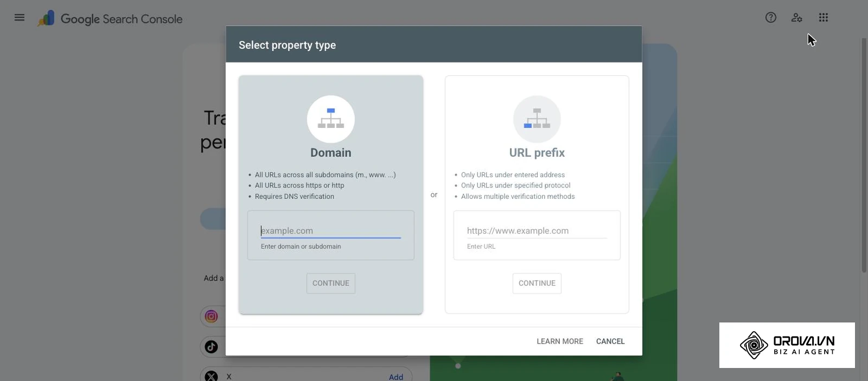
Task: Focus the example.com domain input field
Action: tap(331, 231)
